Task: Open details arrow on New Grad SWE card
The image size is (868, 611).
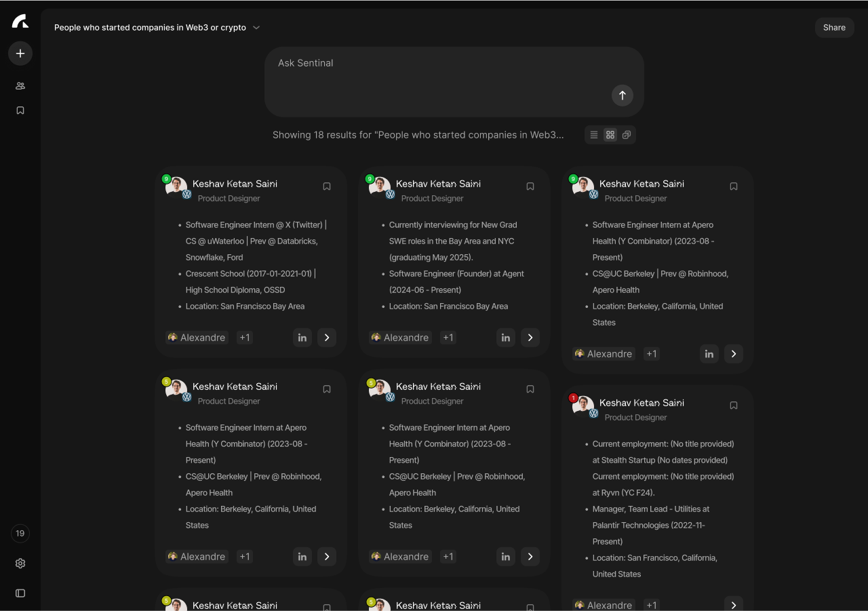Action: 530,338
